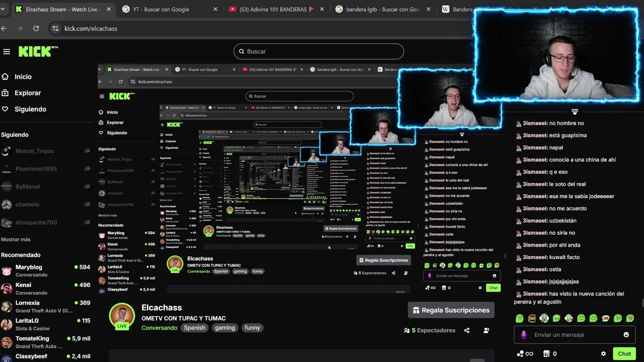644x362 pixels.
Task: Click the Inicio home icon in sidebar
Action: coord(5,77)
